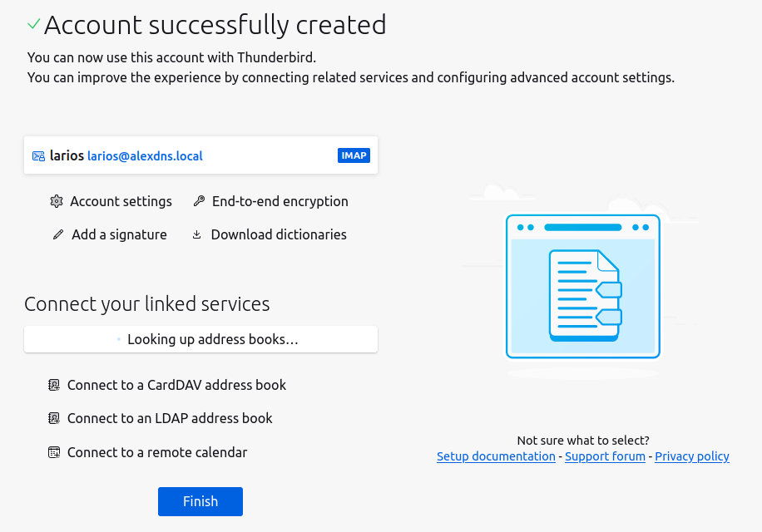Open the Privacy policy link
Image resolution: width=762 pixels, height=532 pixels.
[x=691, y=456]
